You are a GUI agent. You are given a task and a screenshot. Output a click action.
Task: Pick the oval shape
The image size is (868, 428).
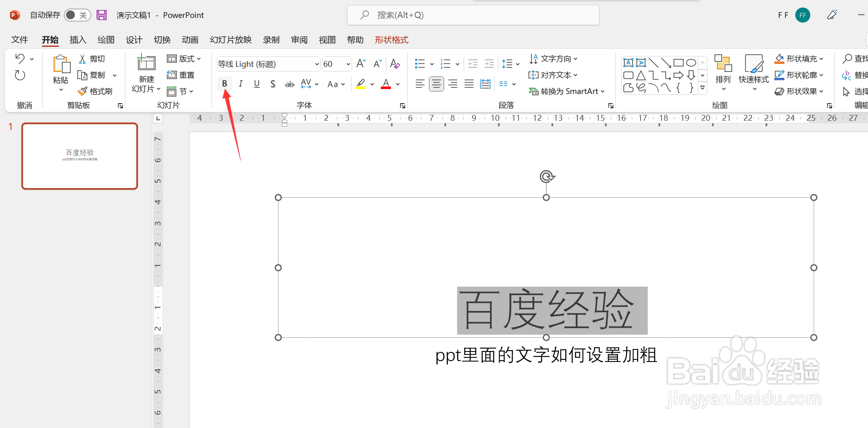click(x=691, y=63)
